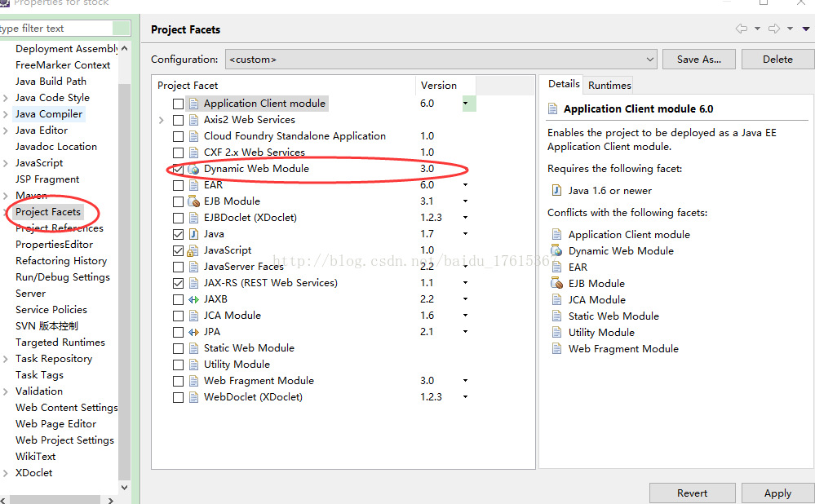Open the version dropdown for Java facet
The height and width of the screenshot is (504, 815).
click(465, 234)
